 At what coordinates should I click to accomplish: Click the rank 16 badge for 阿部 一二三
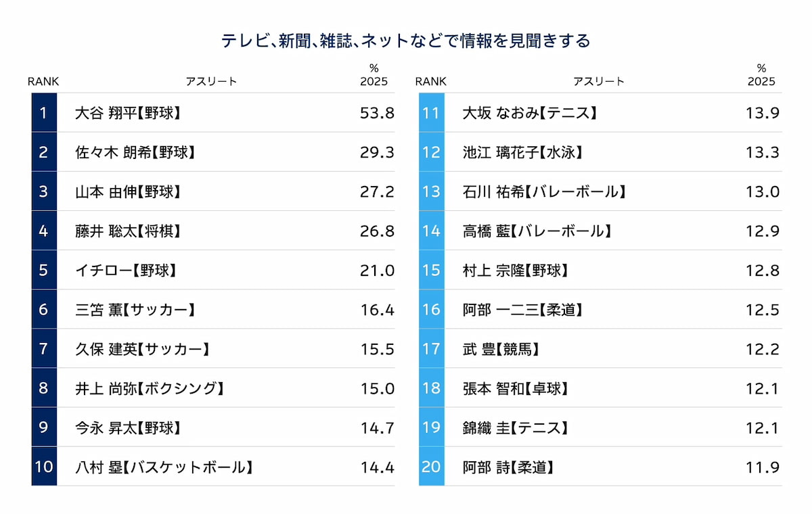click(431, 310)
